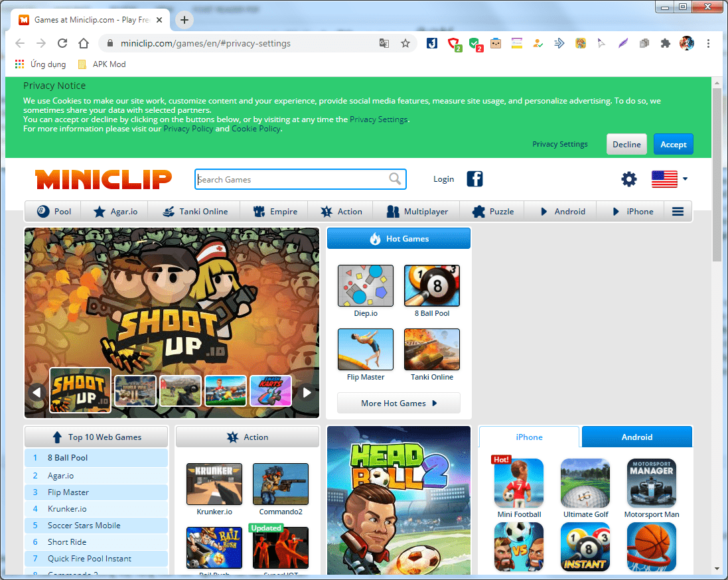This screenshot has width=728, height=580.
Task: Expand the US flag language dropdown
Action: tap(669, 179)
